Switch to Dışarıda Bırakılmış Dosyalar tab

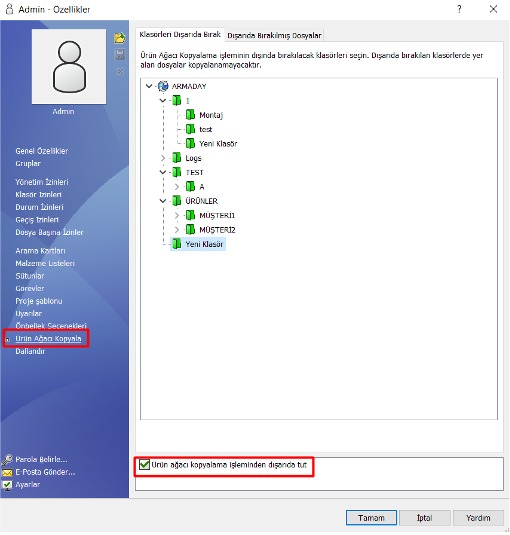tap(274, 35)
